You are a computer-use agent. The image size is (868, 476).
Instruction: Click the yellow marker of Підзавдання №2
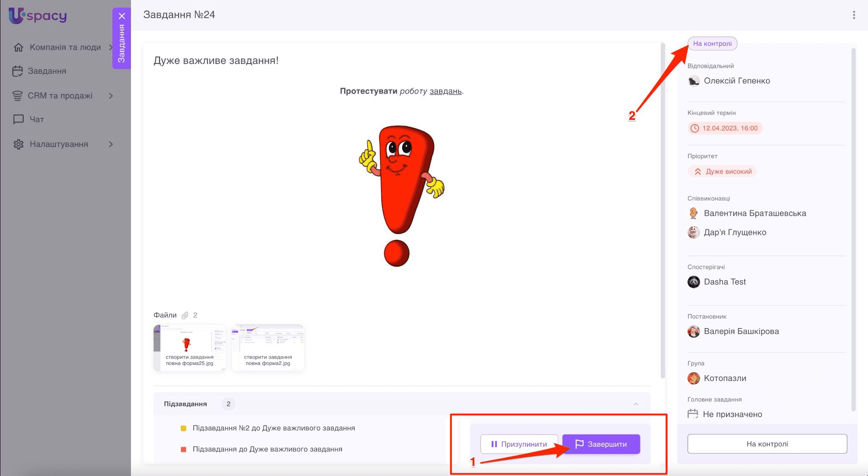[x=184, y=428]
